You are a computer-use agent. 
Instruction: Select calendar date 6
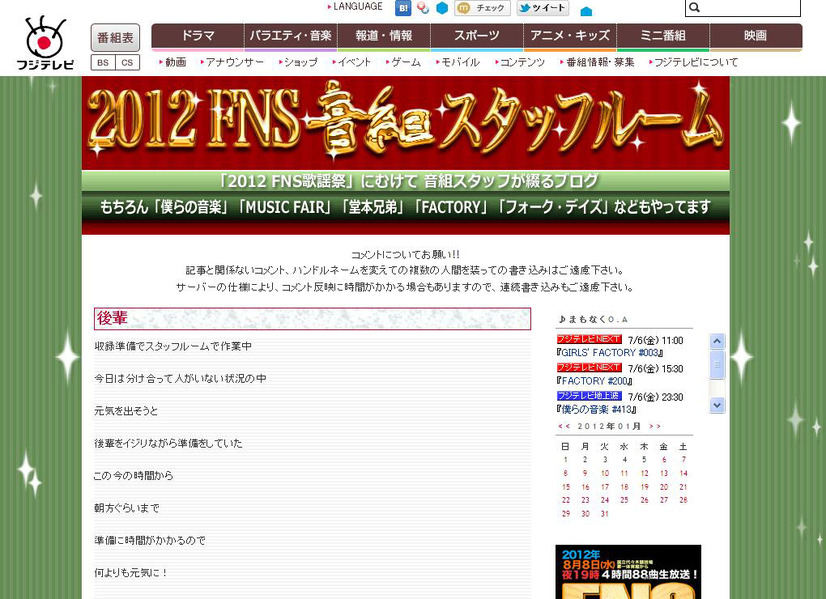click(664, 460)
